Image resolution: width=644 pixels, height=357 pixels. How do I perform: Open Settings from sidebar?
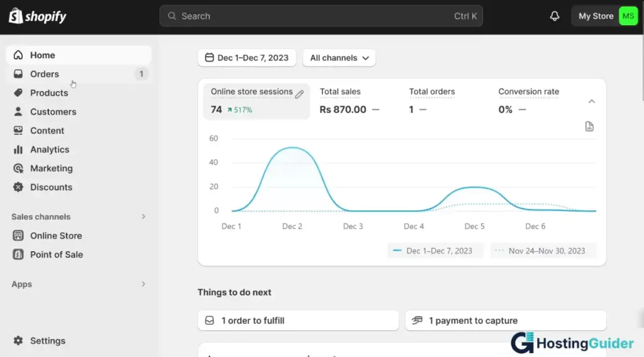pos(79,341)
